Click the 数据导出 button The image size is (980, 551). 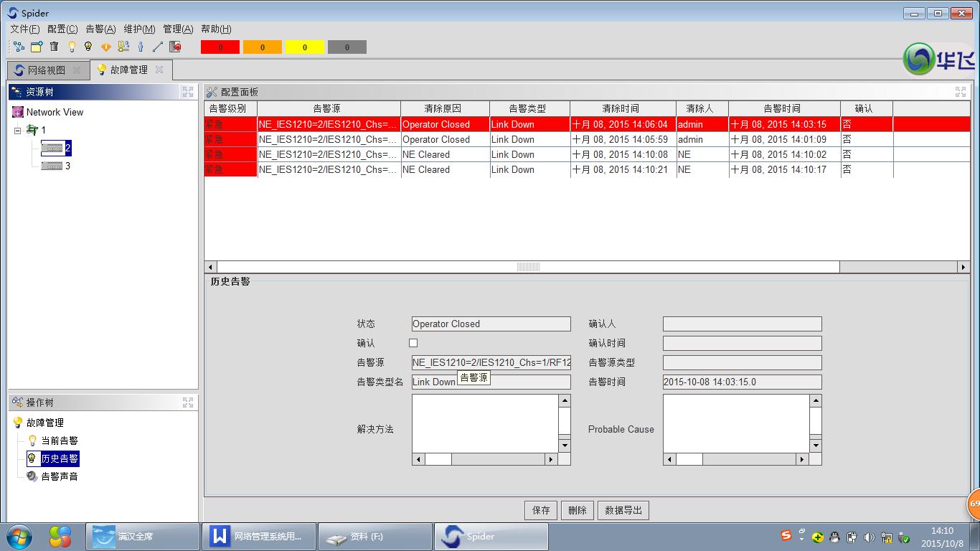(623, 510)
